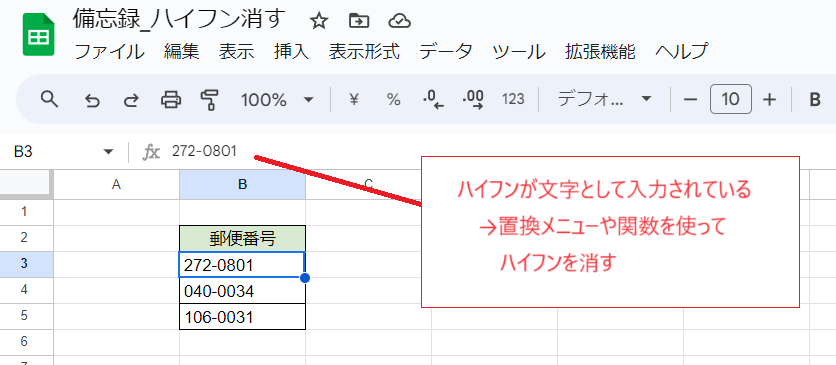Increase decimal places
Viewport: 836px width, 365px height.
(x=473, y=100)
